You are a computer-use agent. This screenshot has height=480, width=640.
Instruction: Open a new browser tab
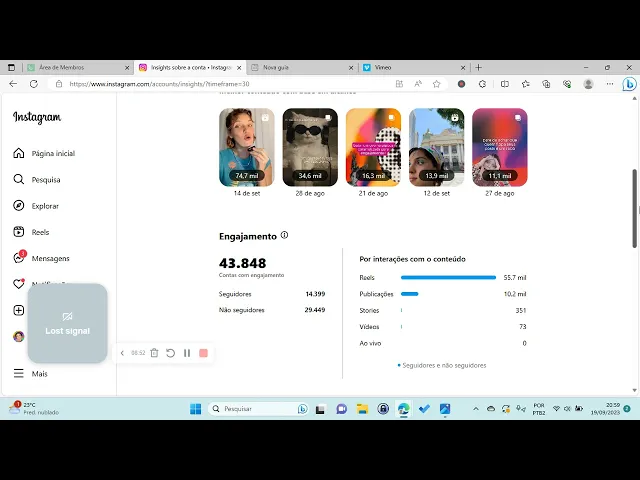click(x=479, y=67)
